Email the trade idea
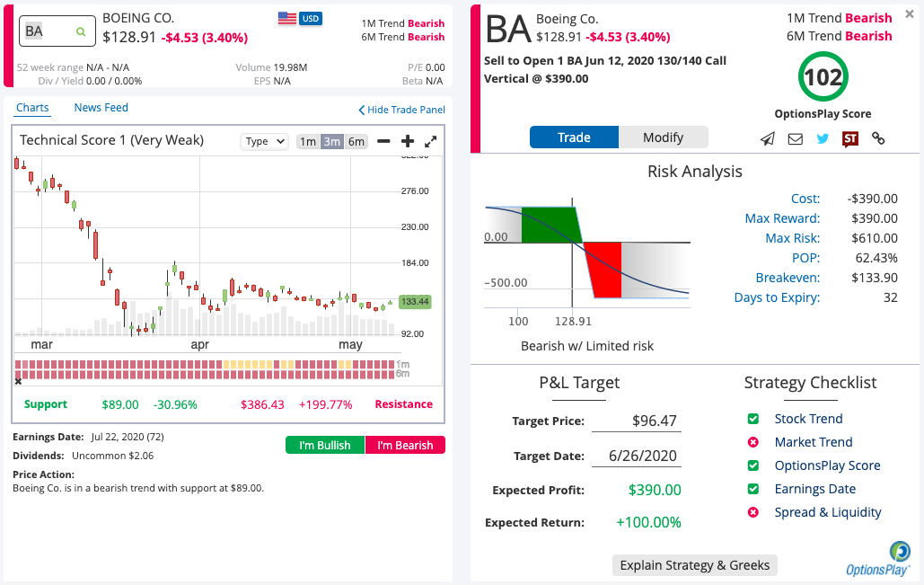924x585 pixels. [796, 138]
